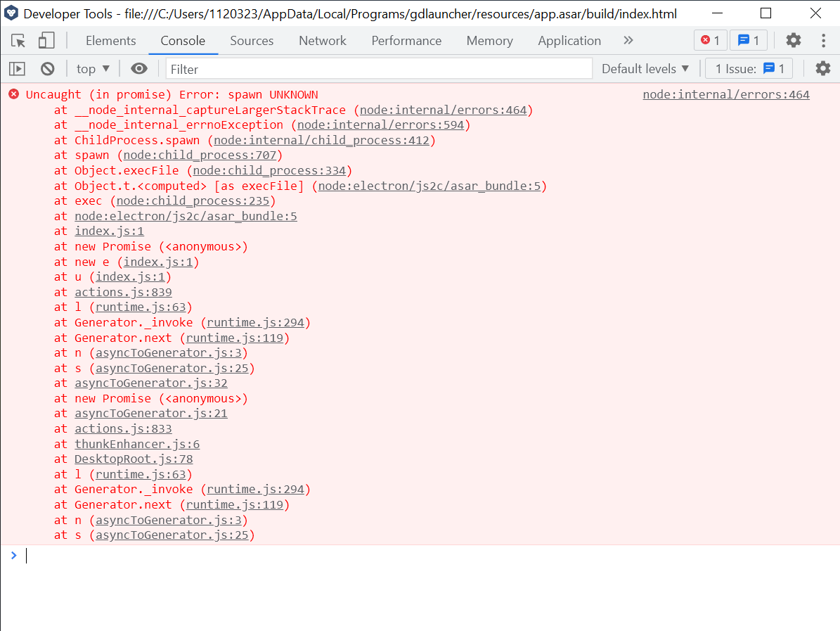The width and height of the screenshot is (840, 631).
Task: Click the red error count badge
Action: click(x=711, y=40)
